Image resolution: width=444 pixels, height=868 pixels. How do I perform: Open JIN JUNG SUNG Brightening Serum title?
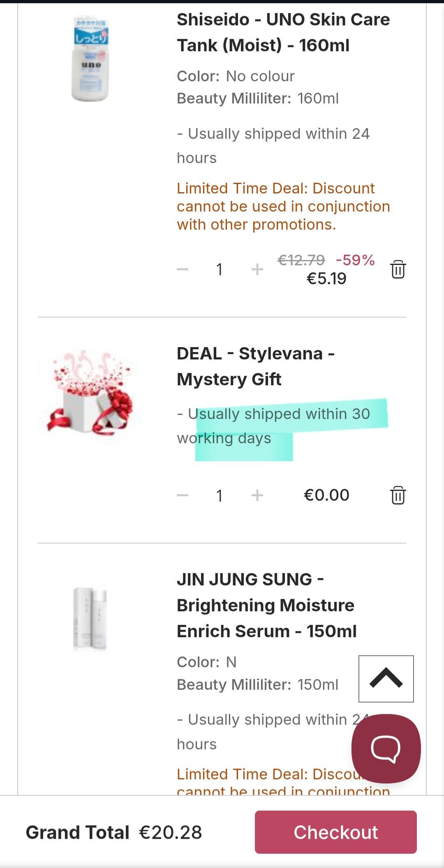(x=267, y=605)
